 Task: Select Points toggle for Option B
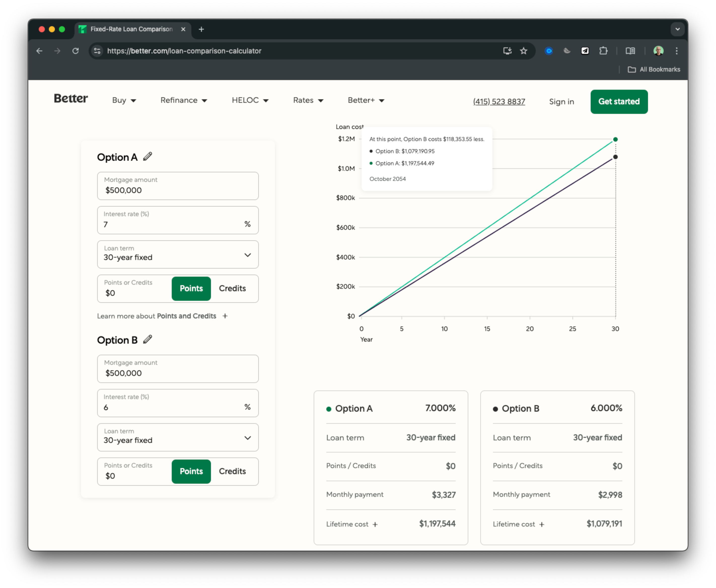click(191, 472)
